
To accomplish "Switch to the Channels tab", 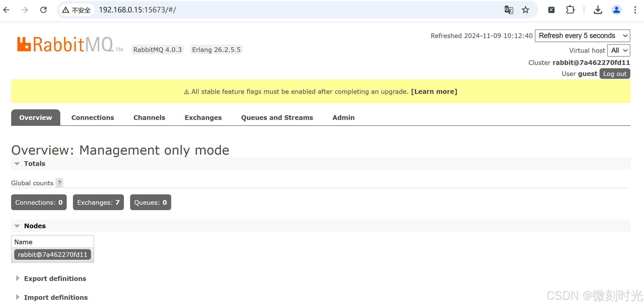I will click(x=149, y=118).
